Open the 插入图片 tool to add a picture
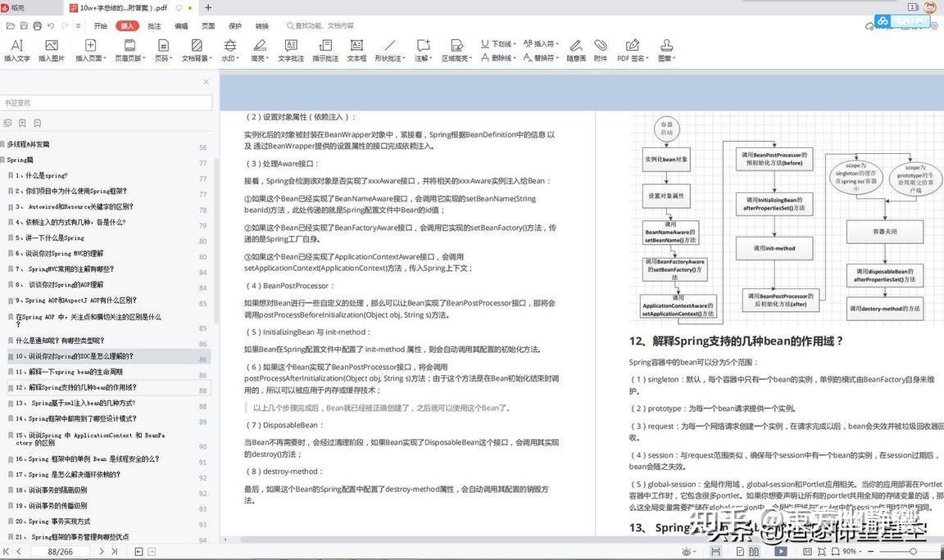Viewport: 944px width, 560px height. (51, 51)
